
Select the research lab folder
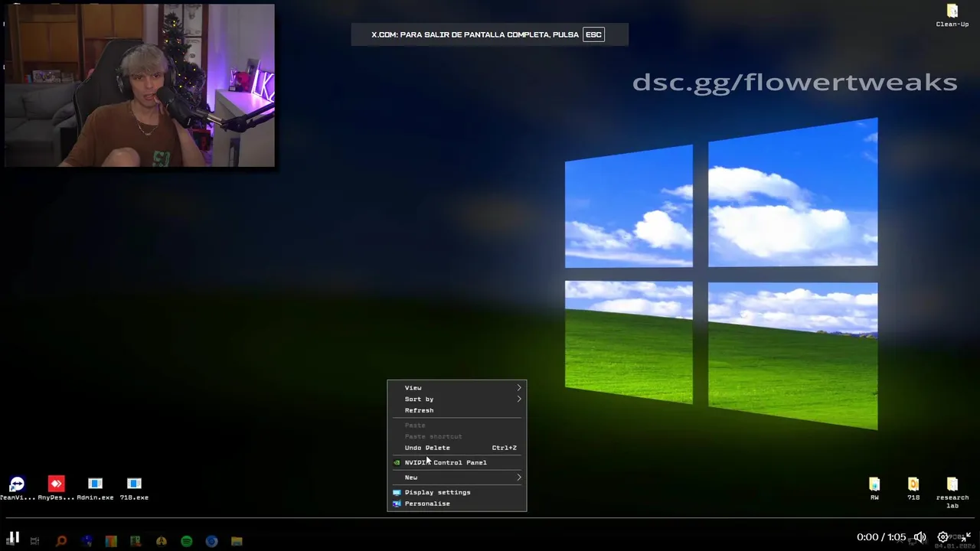pyautogui.click(x=952, y=492)
